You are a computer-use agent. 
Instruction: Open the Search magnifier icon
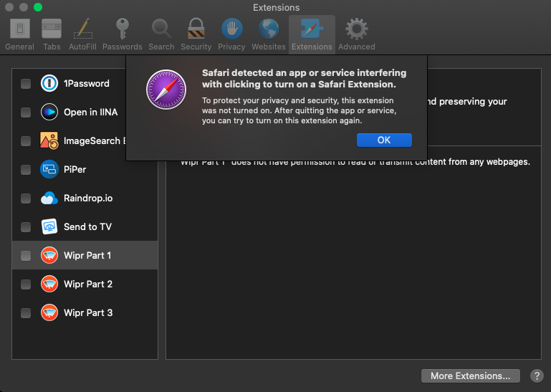[161, 29]
